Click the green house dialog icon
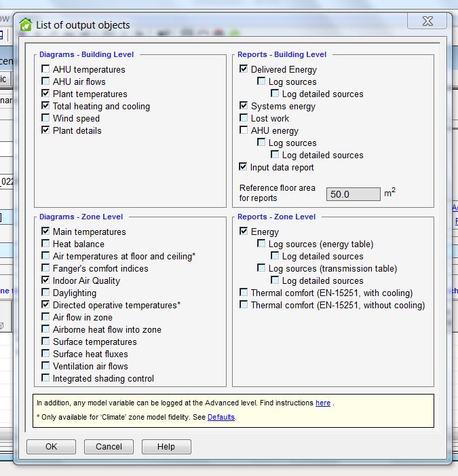Image resolution: width=458 pixels, height=476 pixels. (26, 24)
